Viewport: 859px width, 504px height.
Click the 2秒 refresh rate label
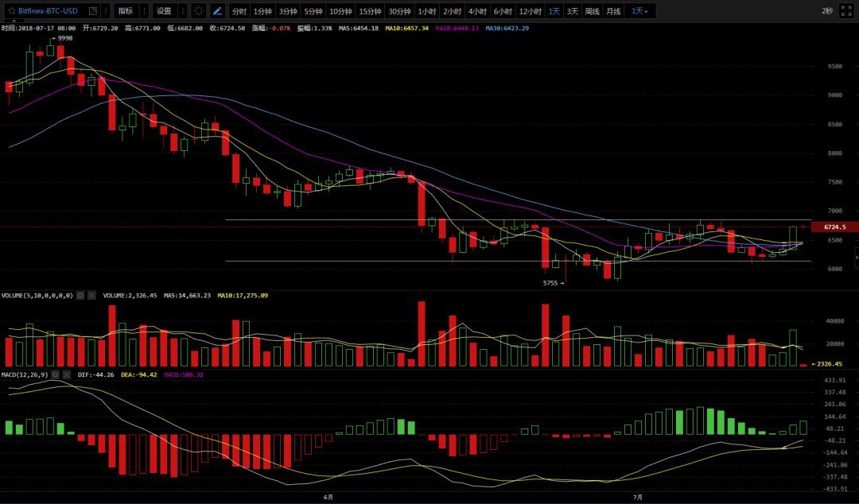click(x=826, y=11)
